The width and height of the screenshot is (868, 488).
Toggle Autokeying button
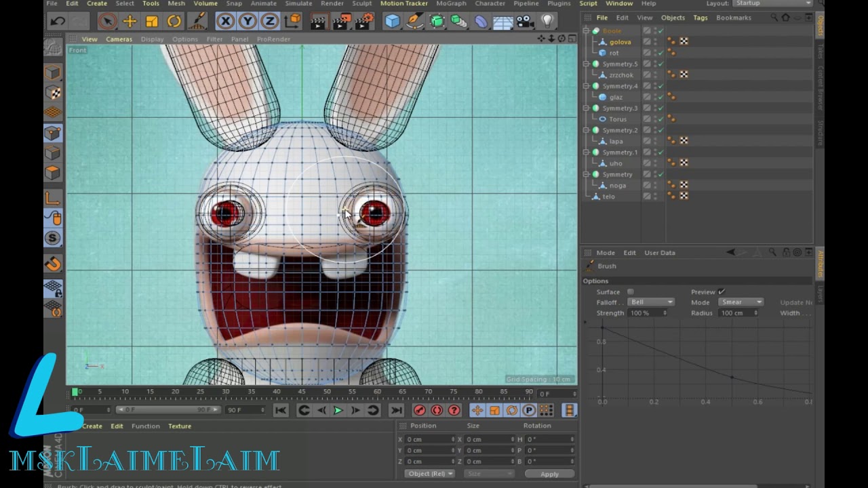[x=437, y=411]
